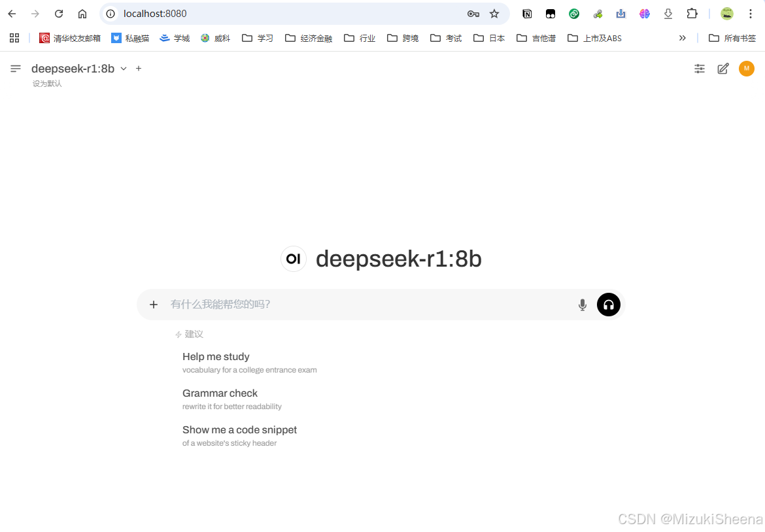Open the green-and-gray extension icon beside download tray
Viewport: 765px width, 532px height.
tap(598, 14)
